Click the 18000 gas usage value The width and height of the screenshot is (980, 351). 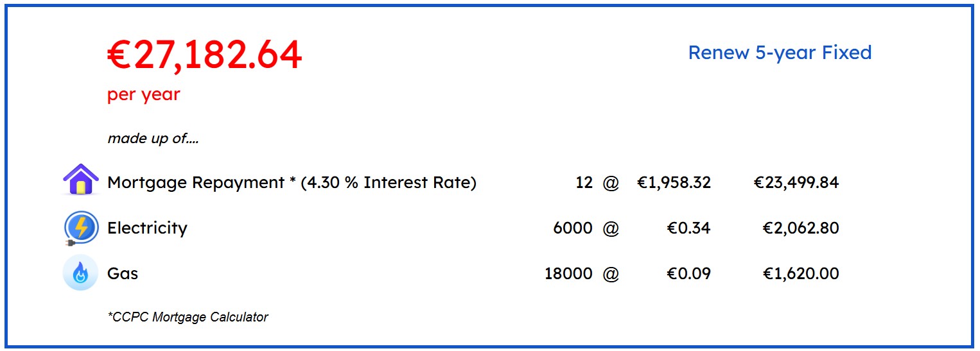coord(568,274)
